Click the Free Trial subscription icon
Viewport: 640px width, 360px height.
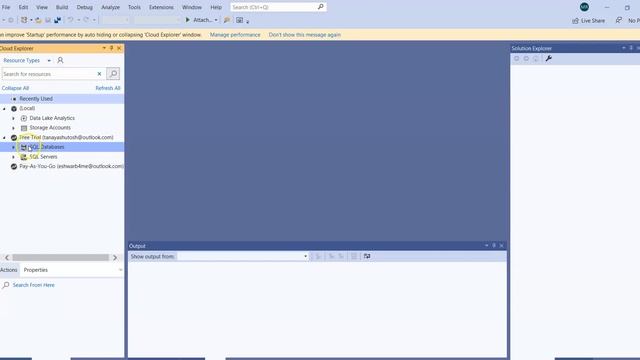[x=14, y=138]
